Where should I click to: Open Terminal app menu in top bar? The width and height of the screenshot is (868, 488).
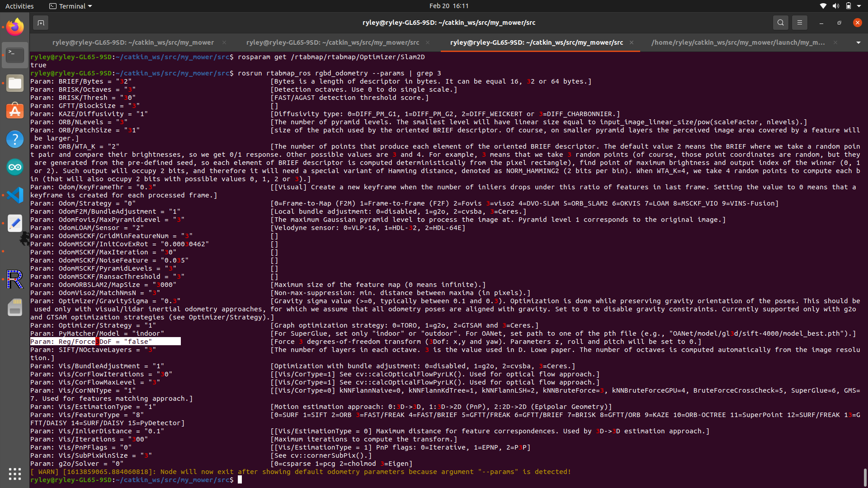click(x=71, y=6)
